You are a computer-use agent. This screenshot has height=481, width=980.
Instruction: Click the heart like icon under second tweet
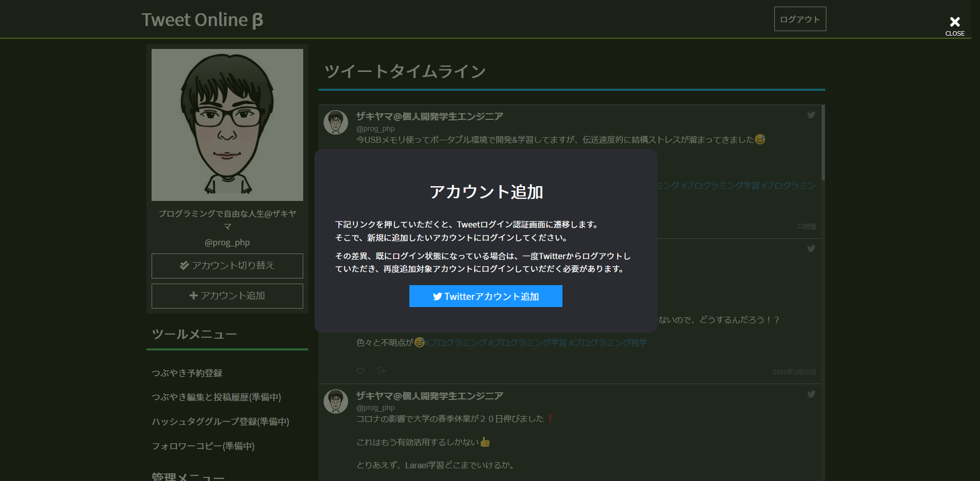[360, 371]
